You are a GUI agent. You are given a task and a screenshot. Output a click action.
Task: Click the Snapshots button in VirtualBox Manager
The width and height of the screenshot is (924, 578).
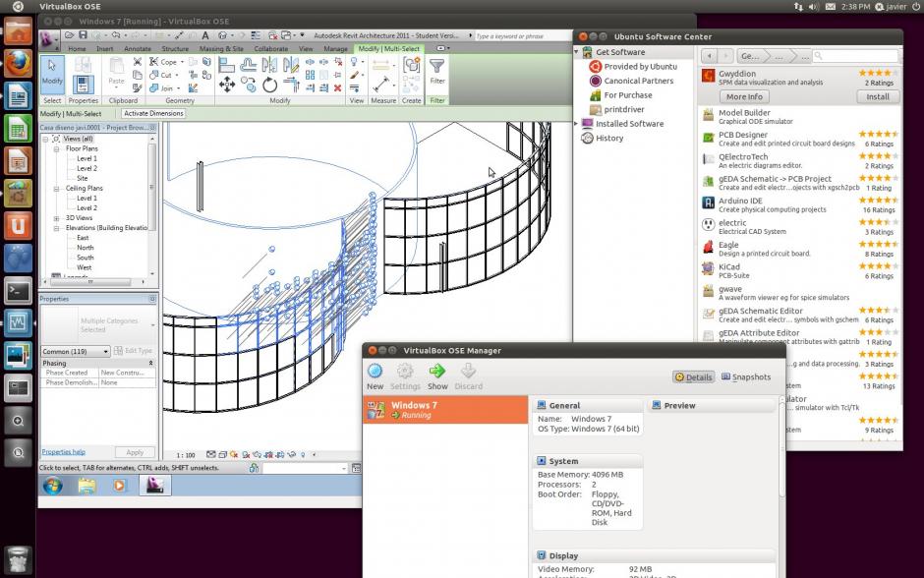pyautogui.click(x=746, y=377)
